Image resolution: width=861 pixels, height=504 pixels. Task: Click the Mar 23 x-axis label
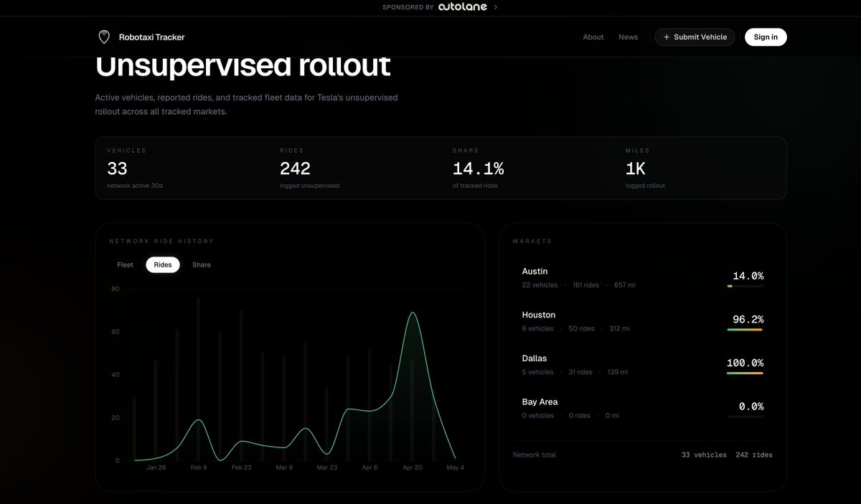[326, 467]
